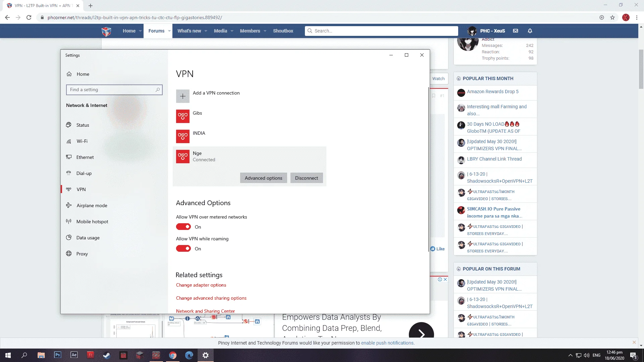The height and width of the screenshot is (362, 644).
Task: Open Microsoft Edge from the taskbar
Action: [x=189, y=355]
